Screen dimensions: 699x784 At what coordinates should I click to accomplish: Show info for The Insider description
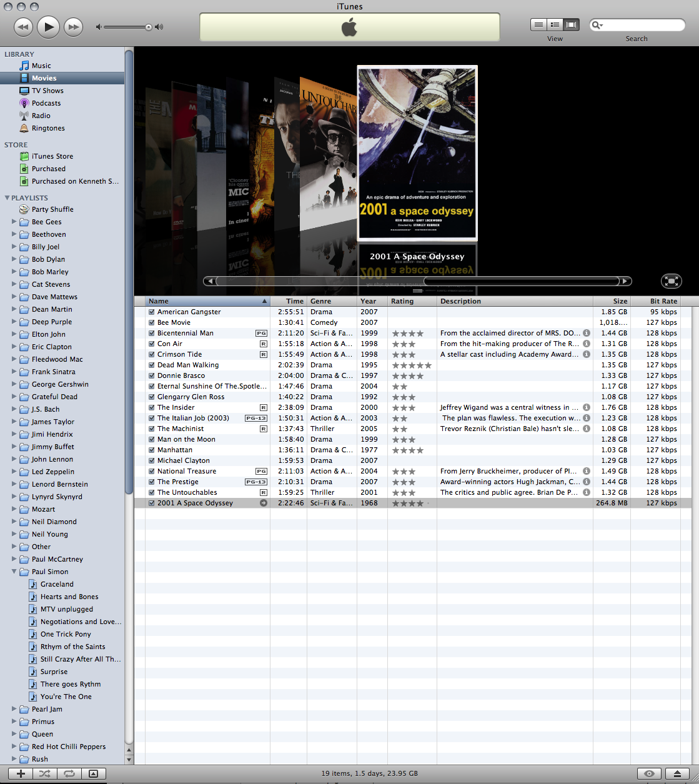pyautogui.click(x=587, y=407)
